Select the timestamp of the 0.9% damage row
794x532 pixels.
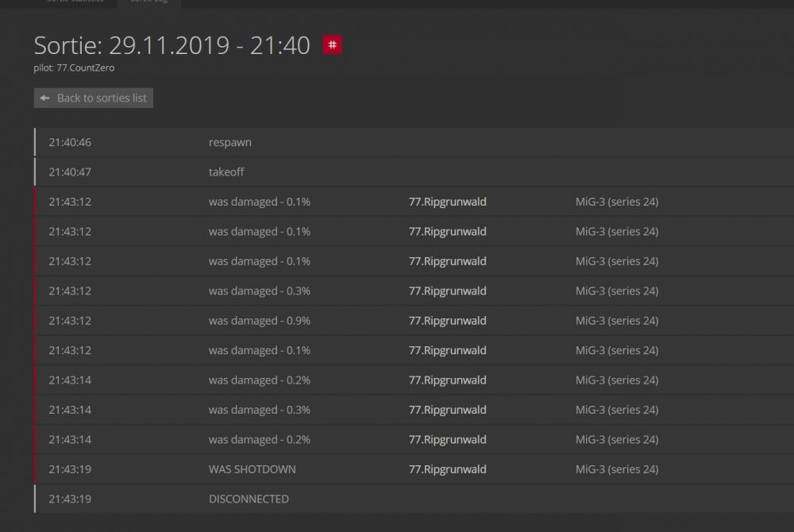70,321
